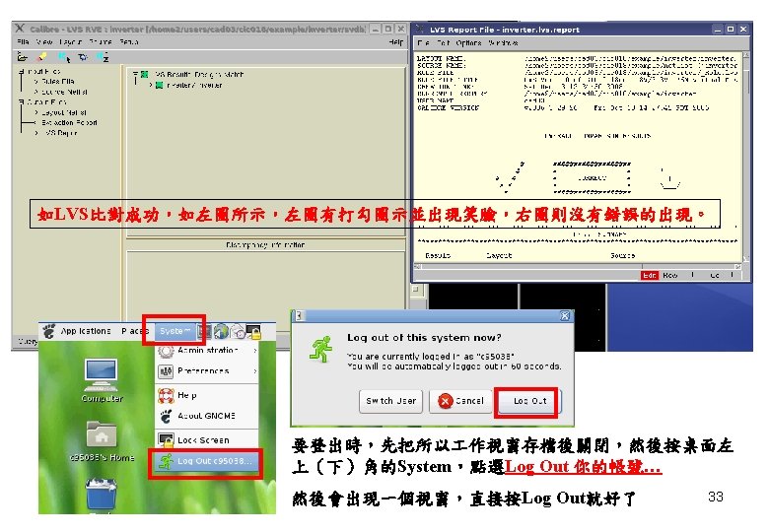Expand the Rules File tree entry

[x=36, y=82]
